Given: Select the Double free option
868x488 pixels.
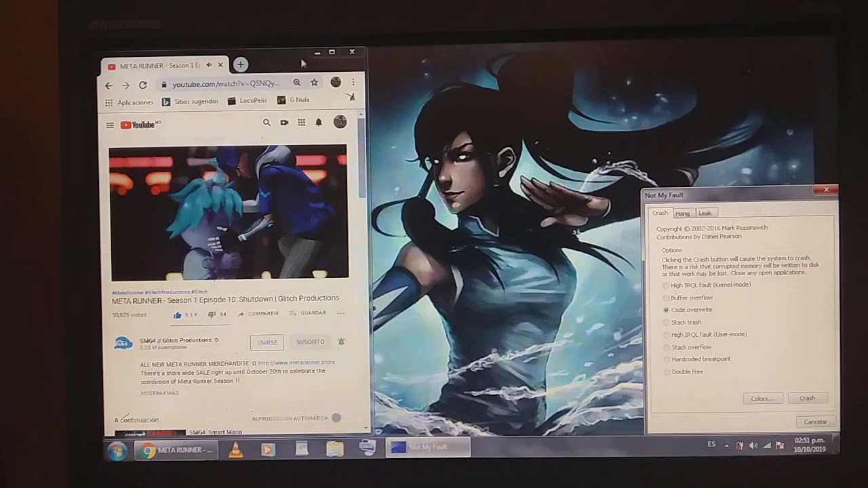Looking at the screenshot, I should click(x=683, y=372).
